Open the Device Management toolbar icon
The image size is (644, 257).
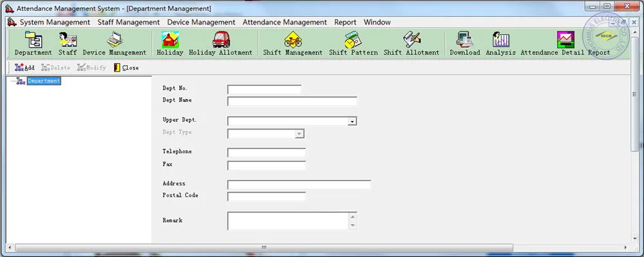tap(115, 44)
